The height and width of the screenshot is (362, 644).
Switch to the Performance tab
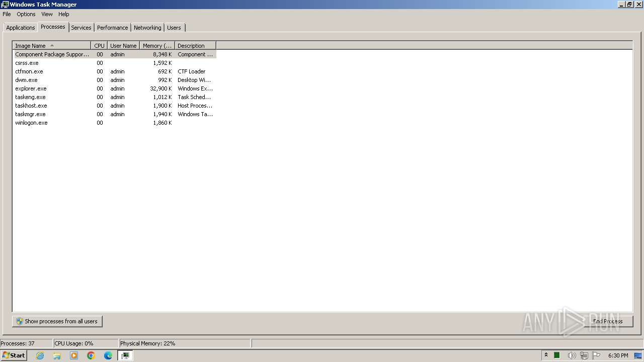tap(112, 28)
